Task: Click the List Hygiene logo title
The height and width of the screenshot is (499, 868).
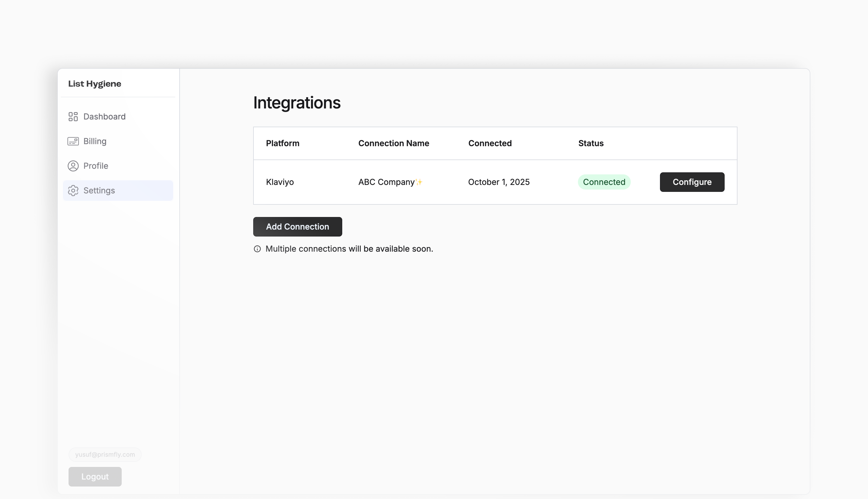Action: (x=95, y=84)
